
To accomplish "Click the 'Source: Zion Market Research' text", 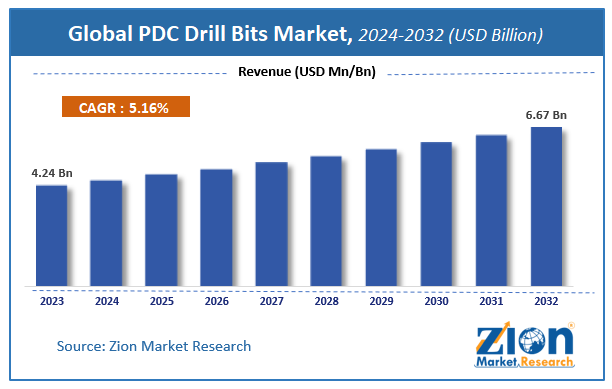I will point(154,346).
